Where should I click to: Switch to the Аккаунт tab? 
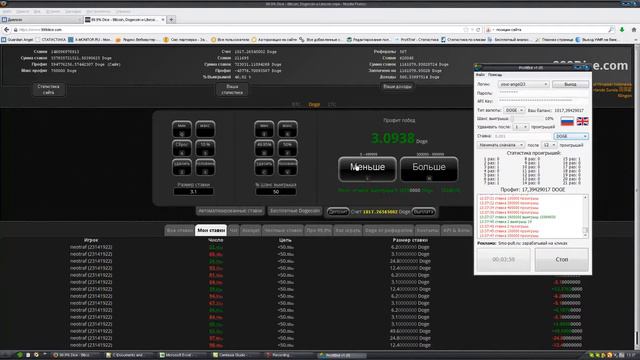[x=251, y=230]
